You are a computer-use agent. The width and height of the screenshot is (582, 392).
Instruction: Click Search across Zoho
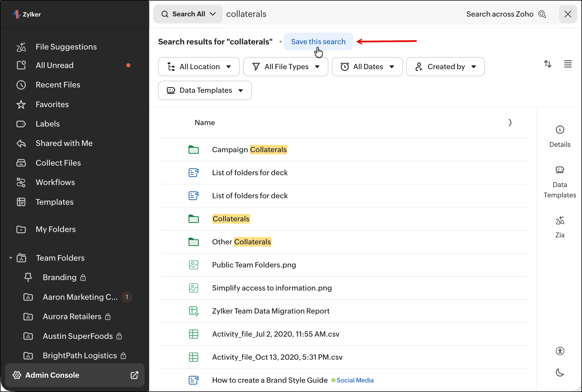pyautogui.click(x=506, y=14)
